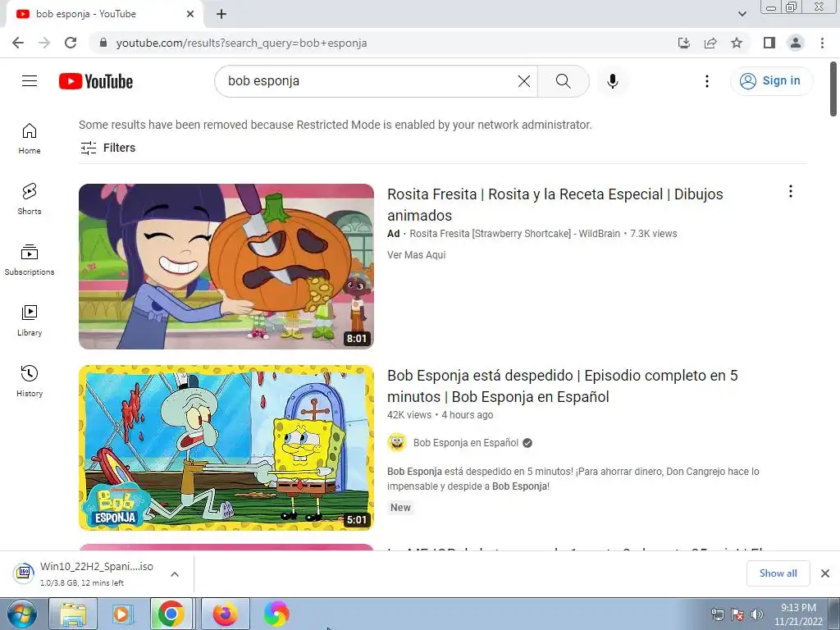Select the bob esponja YouTube tab

coord(104,14)
